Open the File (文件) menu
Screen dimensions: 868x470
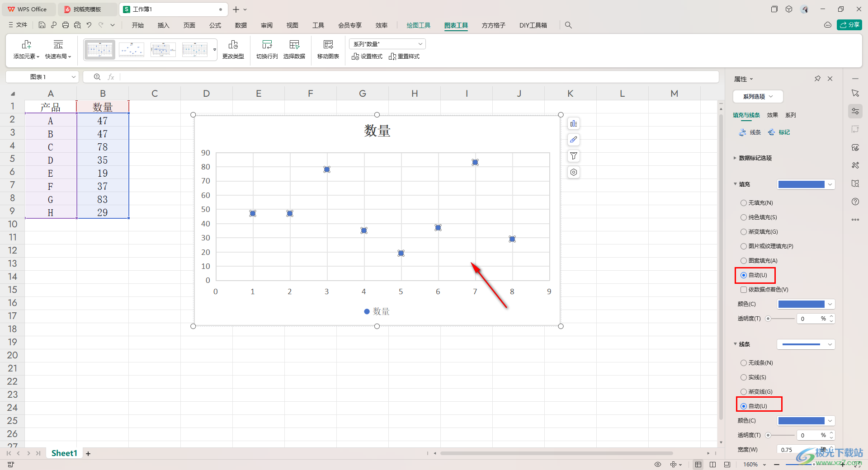[x=18, y=25]
